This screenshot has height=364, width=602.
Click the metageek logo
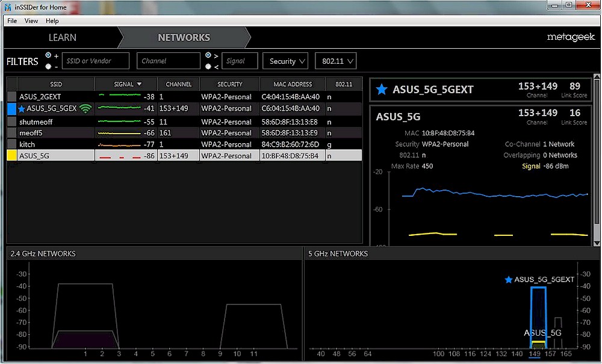[571, 37]
